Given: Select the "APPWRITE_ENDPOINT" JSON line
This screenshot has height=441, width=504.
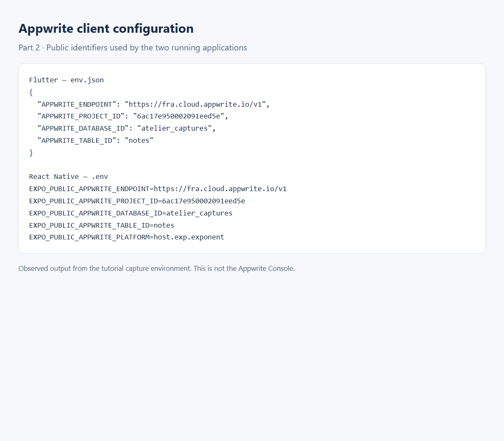Looking at the screenshot, I should (x=154, y=104).
